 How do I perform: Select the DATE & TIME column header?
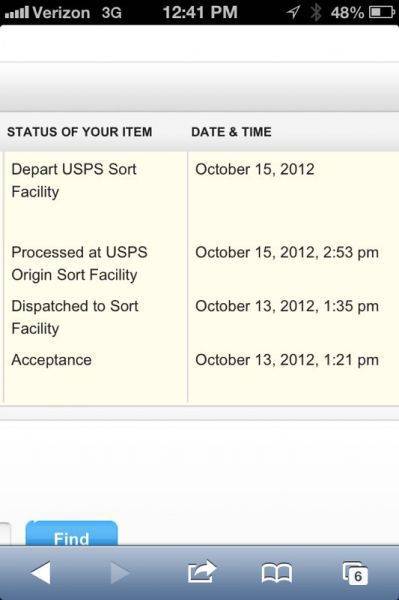[231, 132]
